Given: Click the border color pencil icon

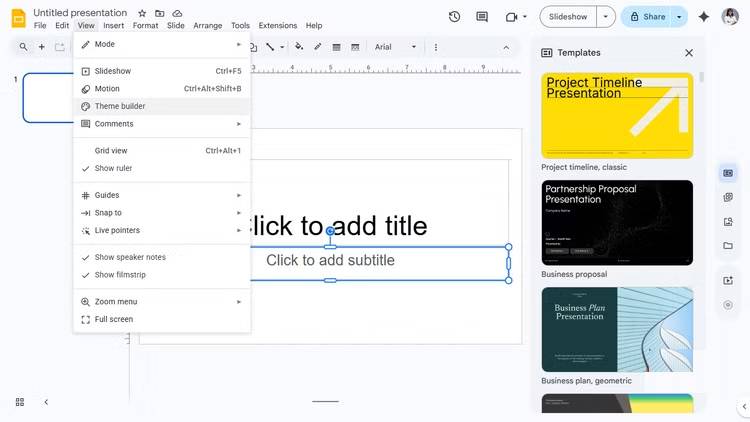Looking at the screenshot, I should (x=318, y=47).
